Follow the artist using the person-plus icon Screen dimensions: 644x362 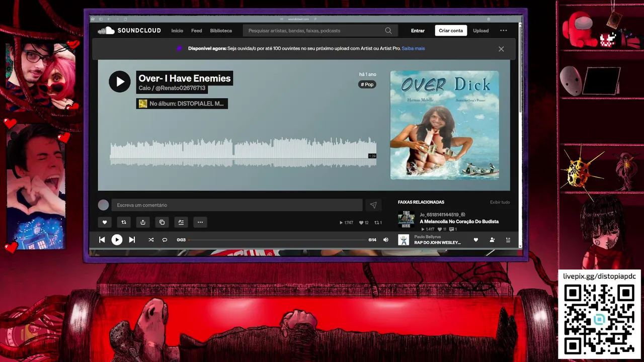[492, 240]
